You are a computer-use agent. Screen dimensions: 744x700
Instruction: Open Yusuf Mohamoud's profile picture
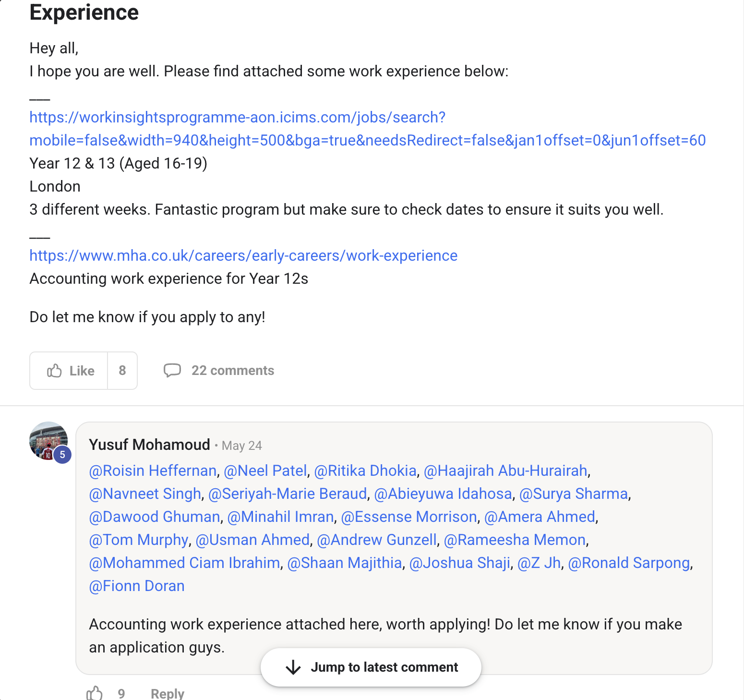pyautogui.click(x=47, y=440)
